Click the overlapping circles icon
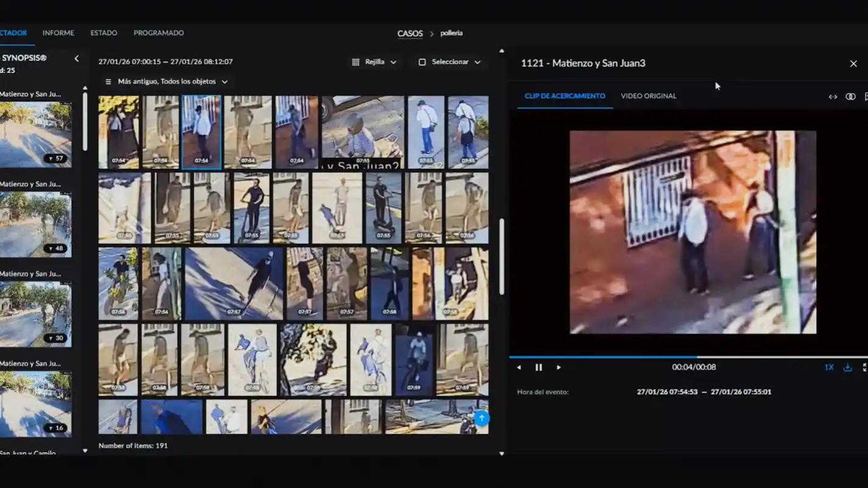Image resolution: width=868 pixels, height=488 pixels. pyautogui.click(x=850, y=97)
